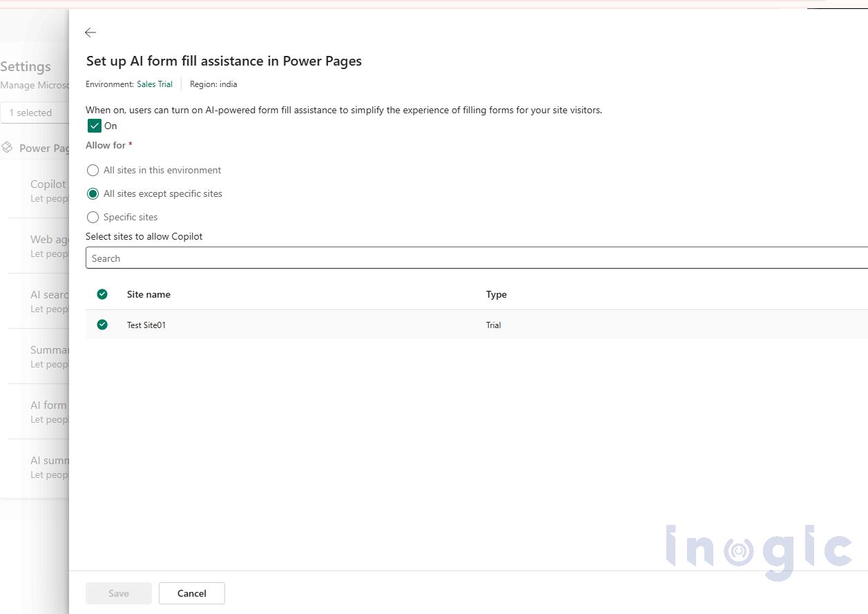Choose the Specific sites radio option
Image resolution: width=868 pixels, height=614 pixels.
(x=93, y=217)
